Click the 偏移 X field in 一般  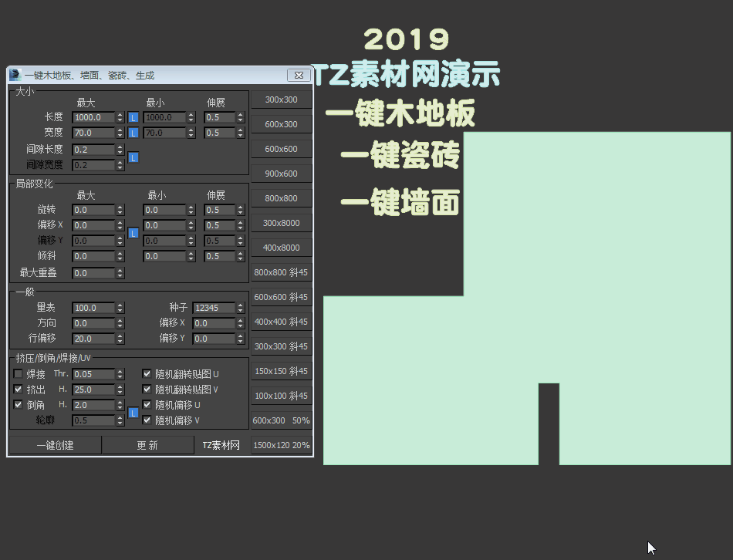(214, 323)
